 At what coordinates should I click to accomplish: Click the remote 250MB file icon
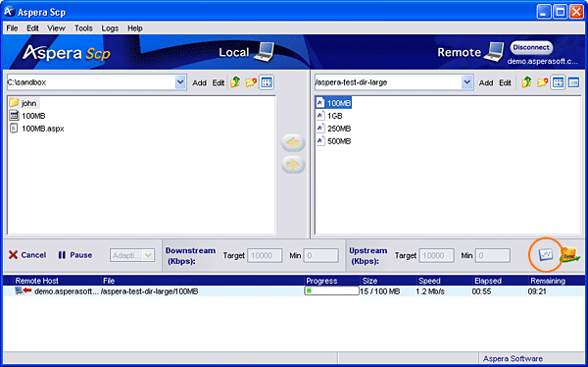320,129
